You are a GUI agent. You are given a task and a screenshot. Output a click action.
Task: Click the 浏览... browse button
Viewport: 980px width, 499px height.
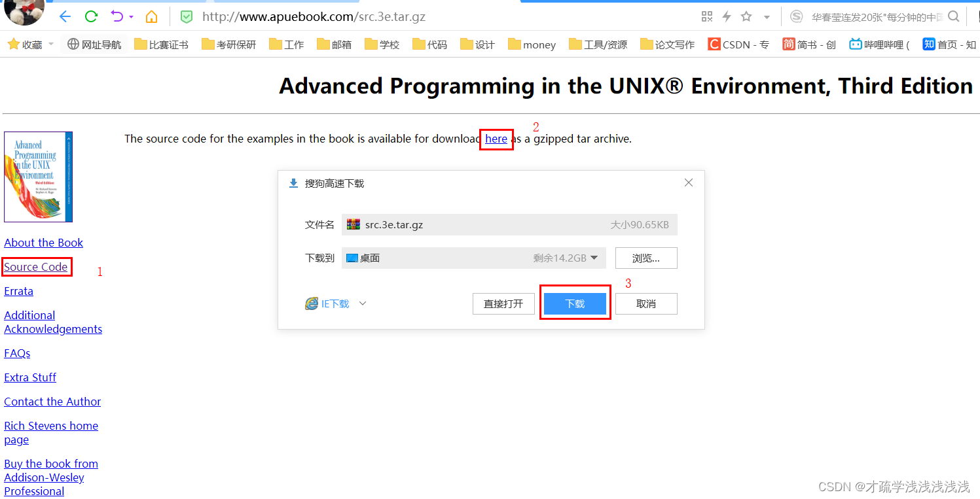(646, 258)
